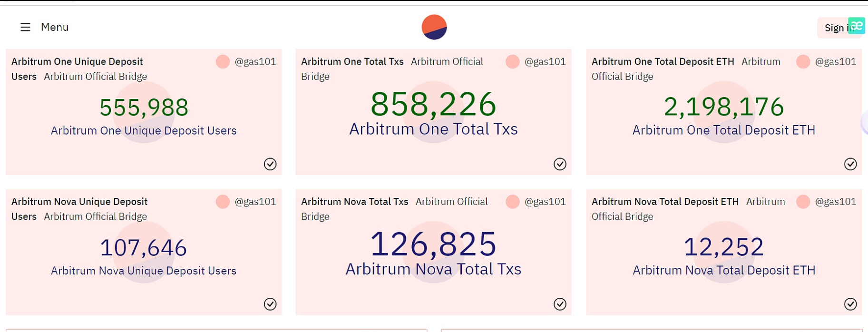Click checkmark on Arbitrum One Unique Deposit Users card
This screenshot has width=868, height=332.
tap(270, 164)
